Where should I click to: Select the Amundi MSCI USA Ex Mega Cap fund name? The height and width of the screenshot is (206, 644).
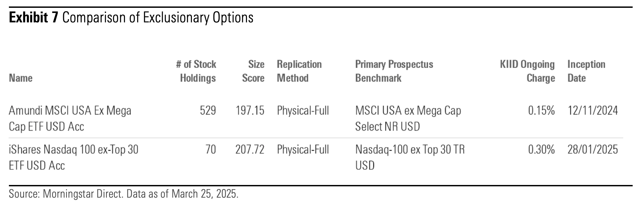pyautogui.click(x=70, y=118)
